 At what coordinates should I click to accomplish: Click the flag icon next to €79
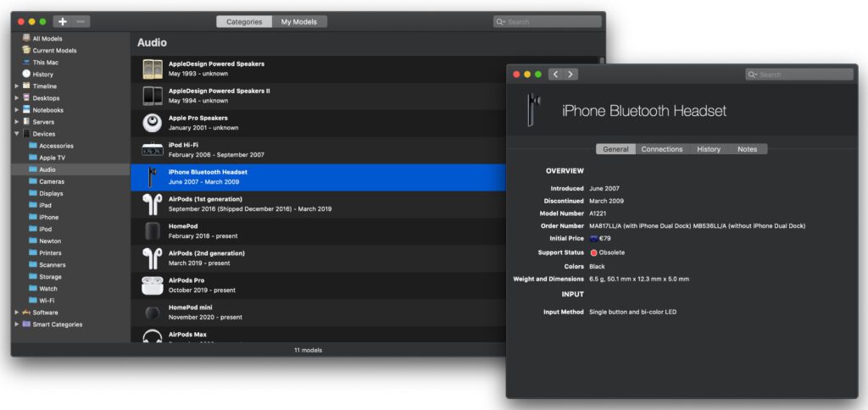[593, 239]
